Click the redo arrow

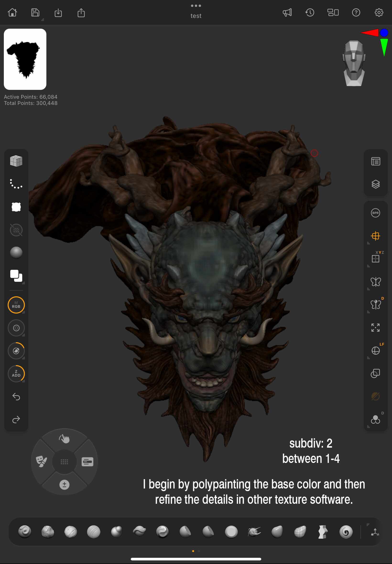coord(16,420)
